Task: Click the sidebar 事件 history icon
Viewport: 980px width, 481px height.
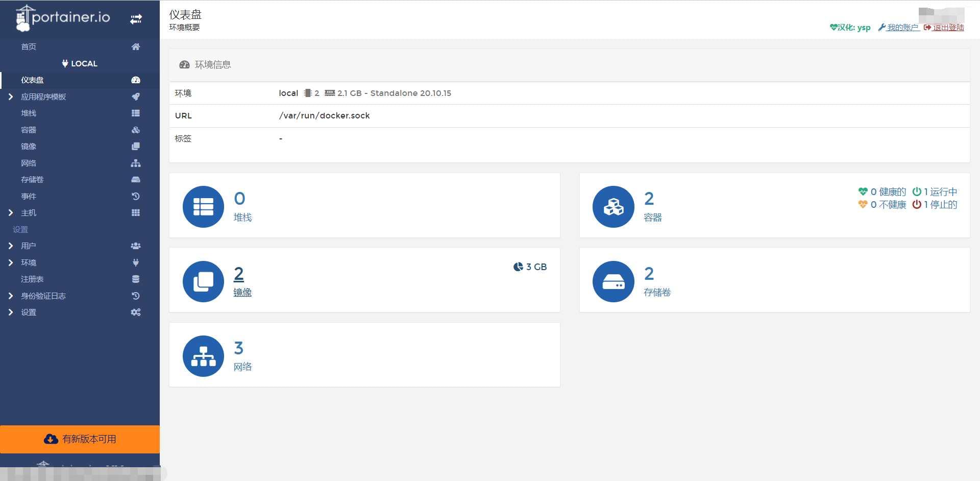Action: [x=136, y=196]
